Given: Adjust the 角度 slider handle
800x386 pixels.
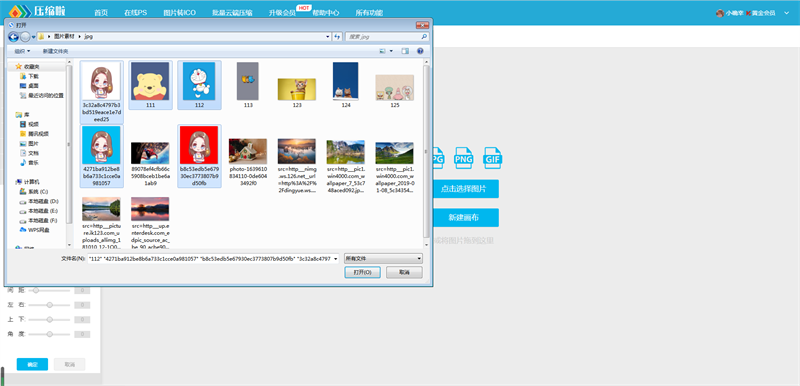Looking at the screenshot, I should point(49,334).
